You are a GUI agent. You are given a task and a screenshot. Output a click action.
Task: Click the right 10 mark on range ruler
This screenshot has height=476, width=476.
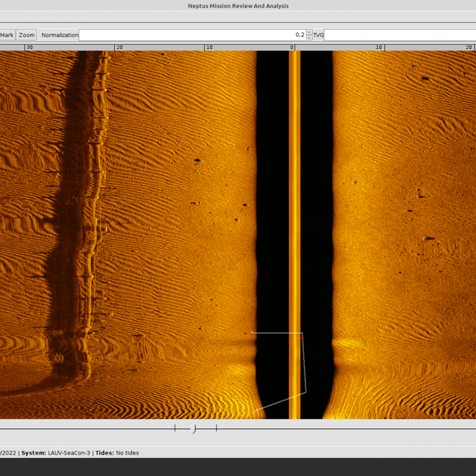pyautogui.click(x=379, y=47)
